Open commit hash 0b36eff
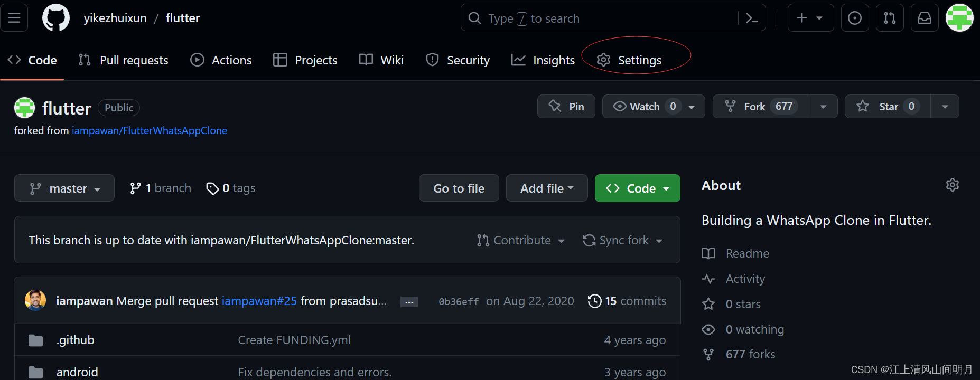Image resolution: width=980 pixels, height=380 pixels. click(459, 301)
